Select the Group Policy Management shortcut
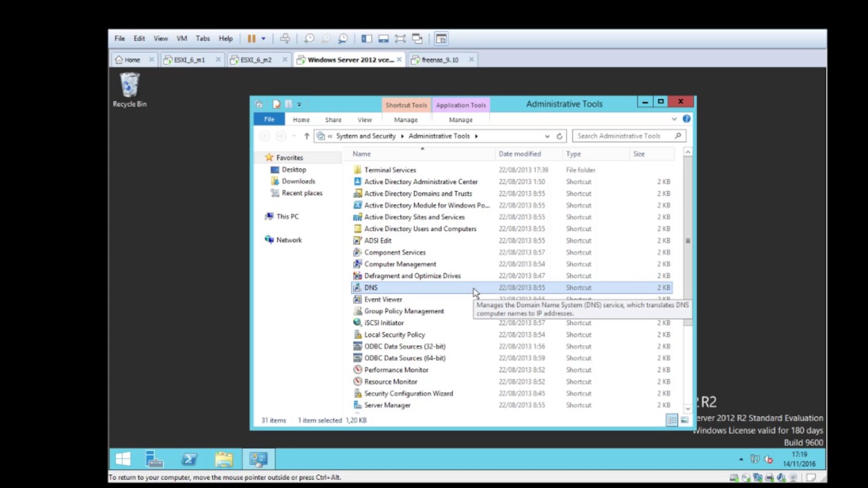 pos(404,311)
